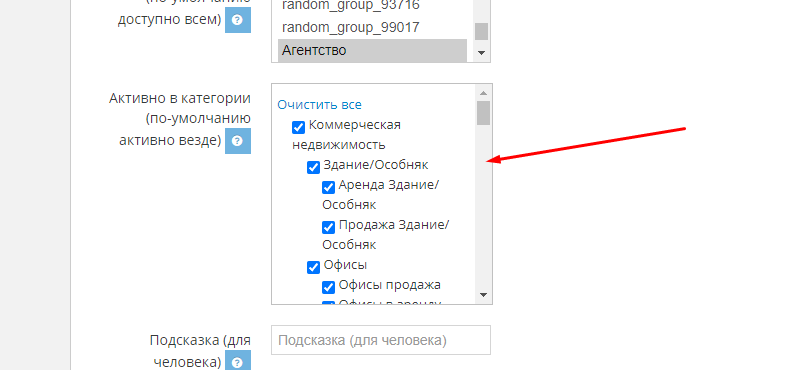807x370 pixels.
Task: Toggle the "Офисы продажа" checkbox
Action: pyautogui.click(x=328, y=287)
